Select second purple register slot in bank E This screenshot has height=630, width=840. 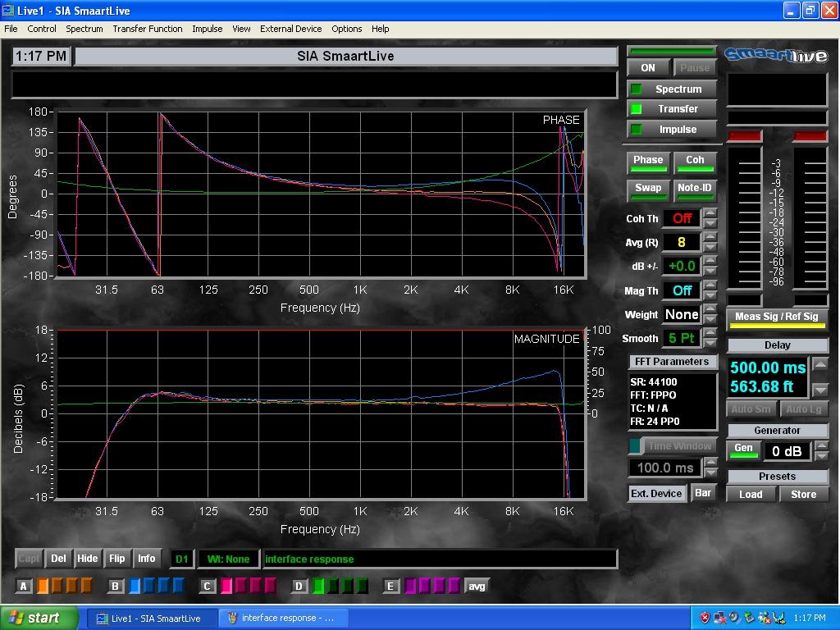pyautogui.click(x=425, y=586)
